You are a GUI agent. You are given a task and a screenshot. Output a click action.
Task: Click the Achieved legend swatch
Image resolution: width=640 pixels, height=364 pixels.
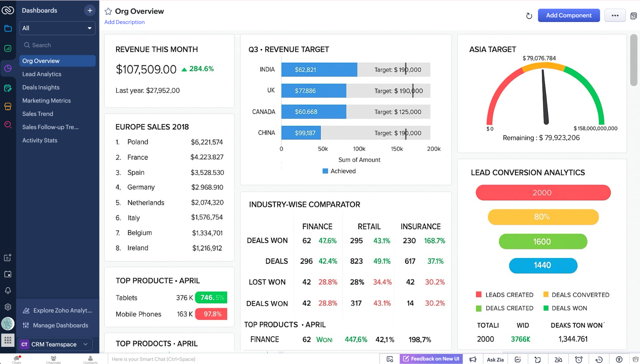click(325, 171)
